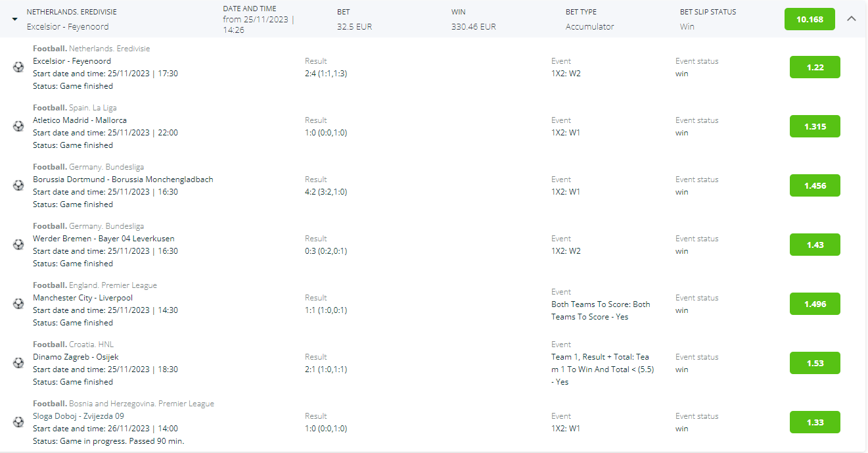This screenshot has height=453, width=868.
Task: Click football icon beside Manchester City - Liverpool
Action: click(18, 304)
